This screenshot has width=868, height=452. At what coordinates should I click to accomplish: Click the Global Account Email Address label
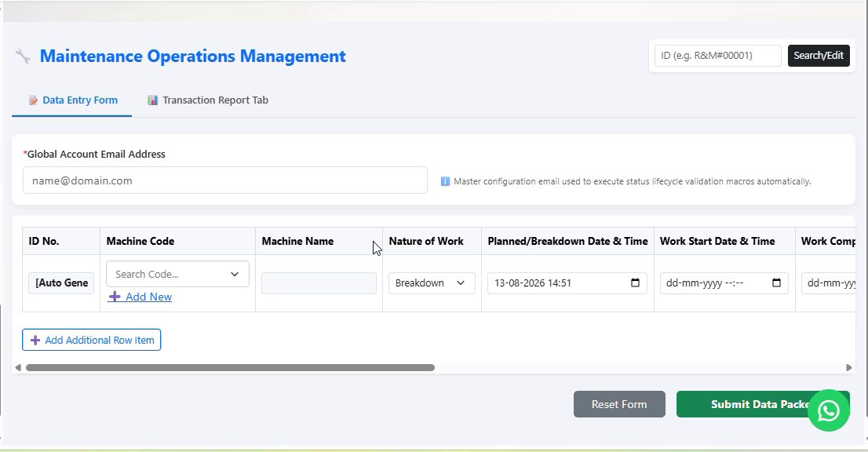coord(94,155)
